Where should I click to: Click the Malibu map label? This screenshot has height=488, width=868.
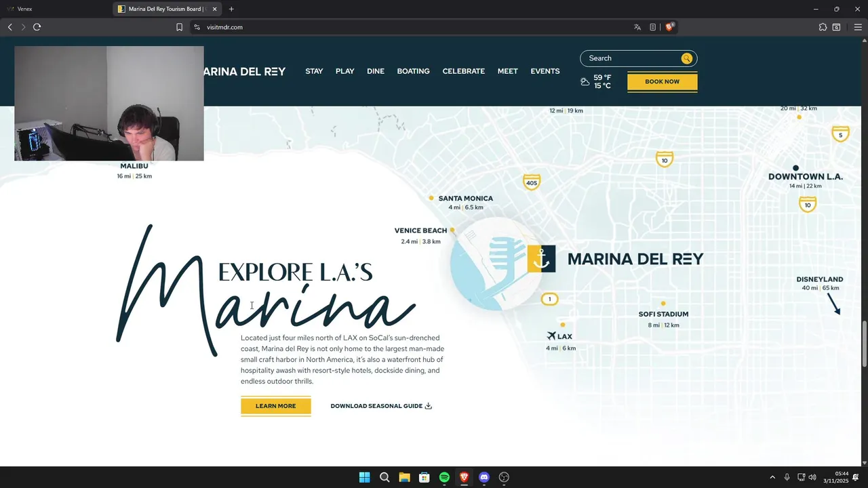tap(134, 166)
